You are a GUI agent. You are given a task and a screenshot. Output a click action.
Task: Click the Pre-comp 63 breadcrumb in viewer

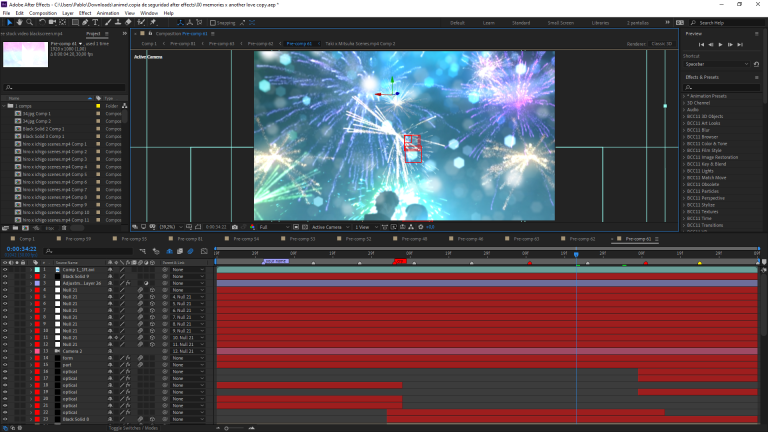(221, 44)
